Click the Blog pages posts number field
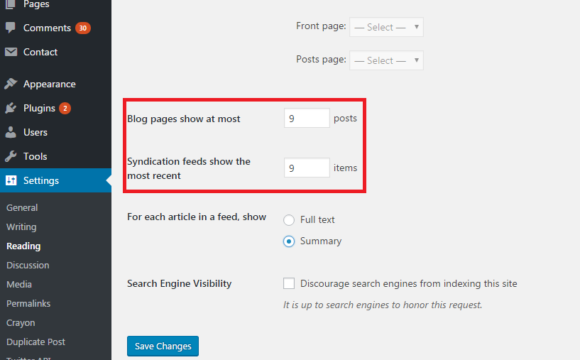 click(x=307, y=118)
